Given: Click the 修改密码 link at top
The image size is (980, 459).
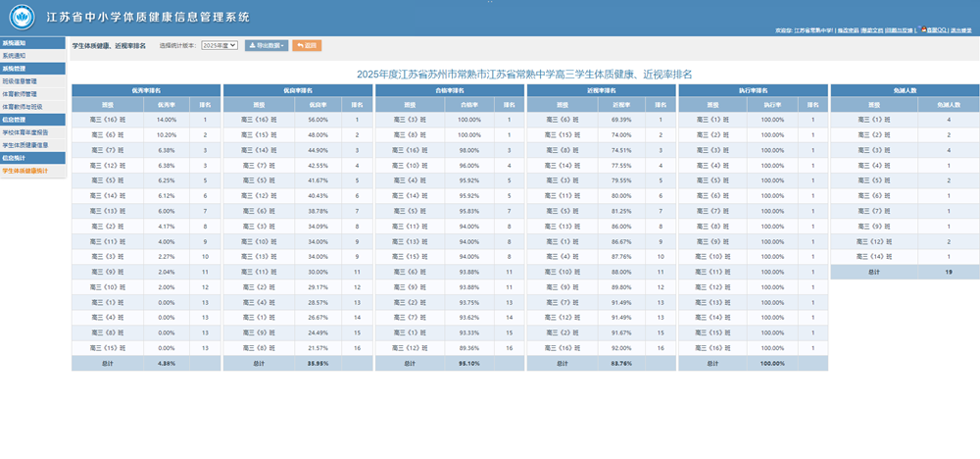Looking at the screenshot, I should coord(848,31).
